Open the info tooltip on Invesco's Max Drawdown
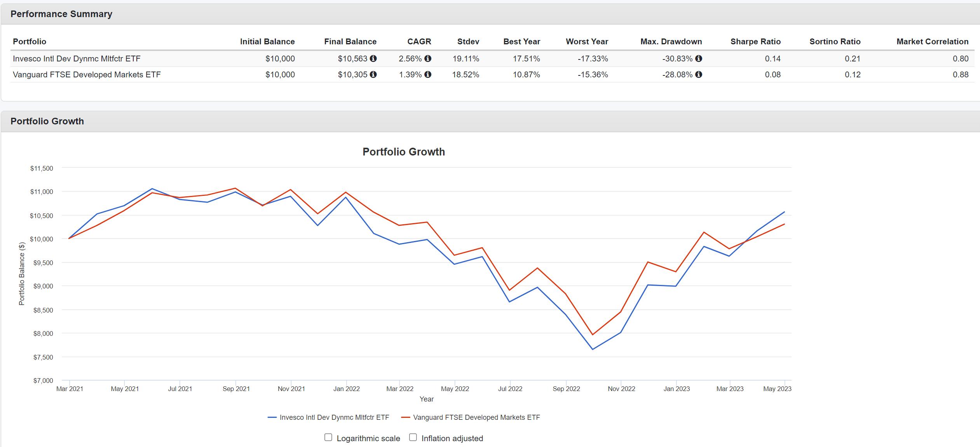Image resolution: width=980 pixels, height=447 pixels. tap(699, 59)
